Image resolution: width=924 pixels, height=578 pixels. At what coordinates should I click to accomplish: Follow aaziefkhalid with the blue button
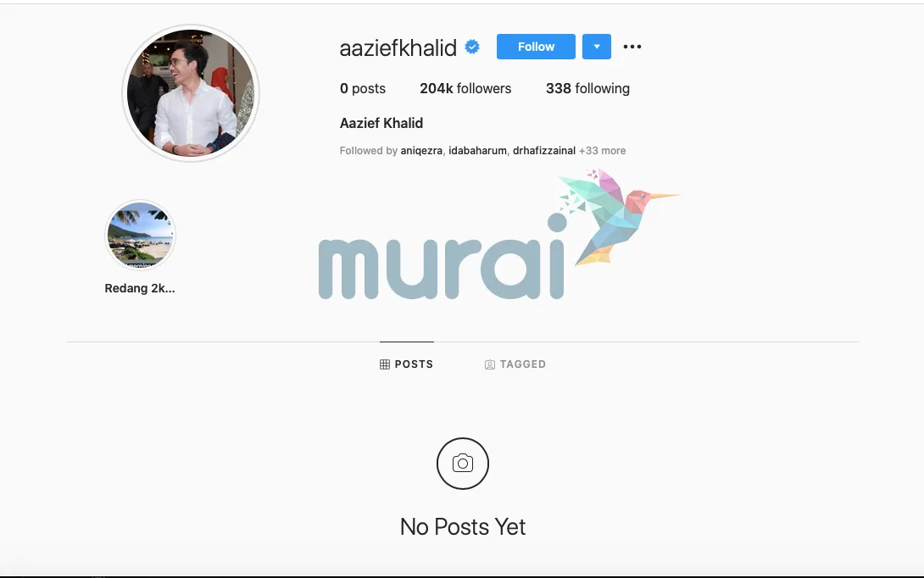536,47
